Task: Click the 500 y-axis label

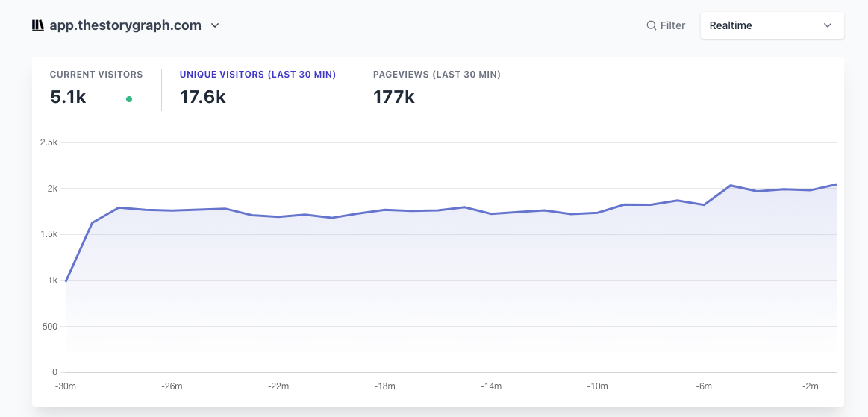Action: 51,326
